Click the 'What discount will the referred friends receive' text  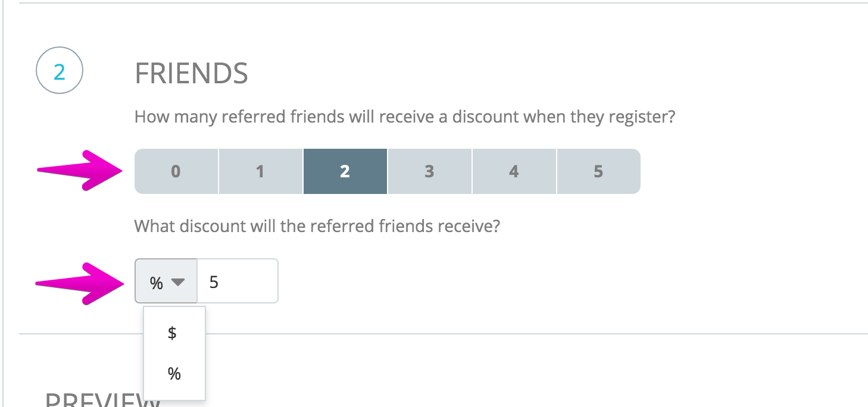317,226
